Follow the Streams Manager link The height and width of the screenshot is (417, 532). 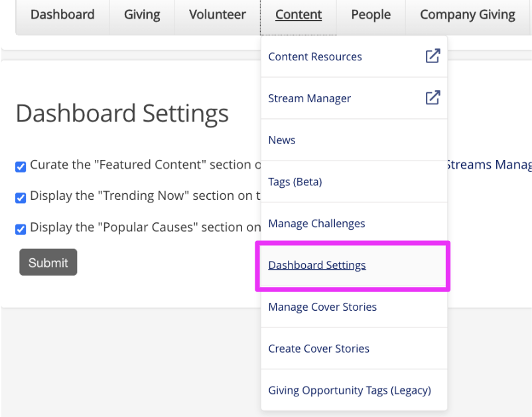490,165
